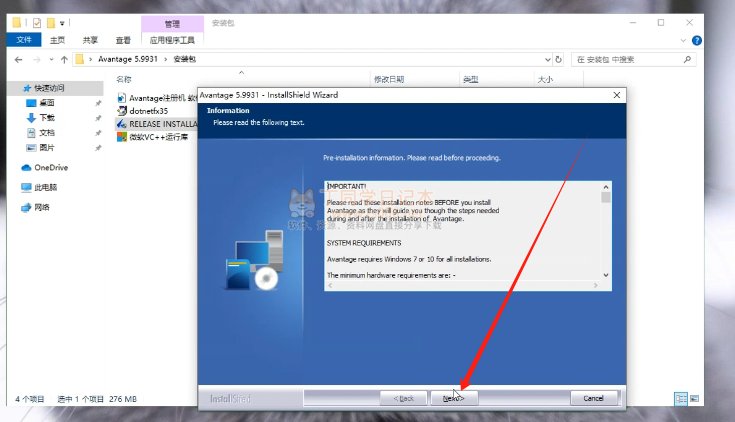Refresh the Explorer folder view

tap(558, 60)
